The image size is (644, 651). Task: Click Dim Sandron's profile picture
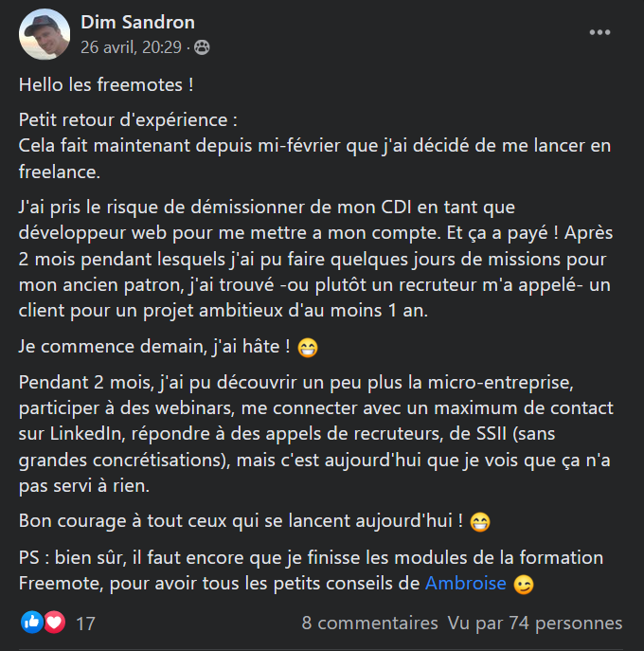[45, 34]
